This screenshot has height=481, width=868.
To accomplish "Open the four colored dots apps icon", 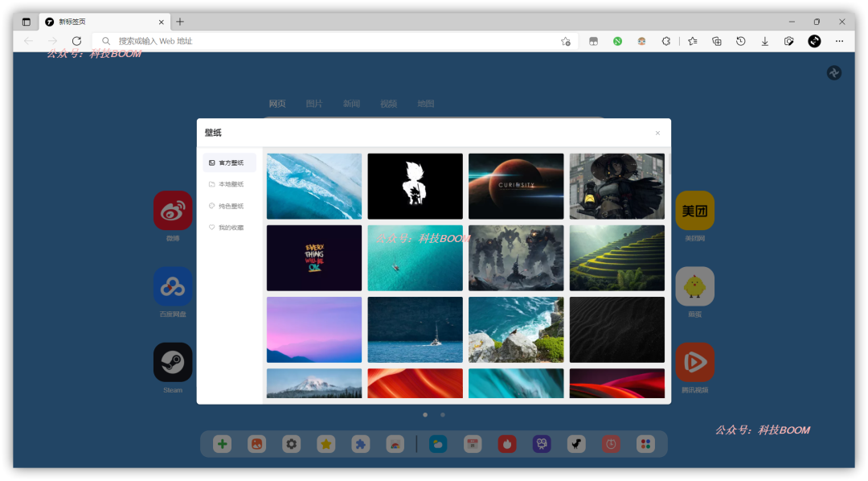I will (645, 444).
